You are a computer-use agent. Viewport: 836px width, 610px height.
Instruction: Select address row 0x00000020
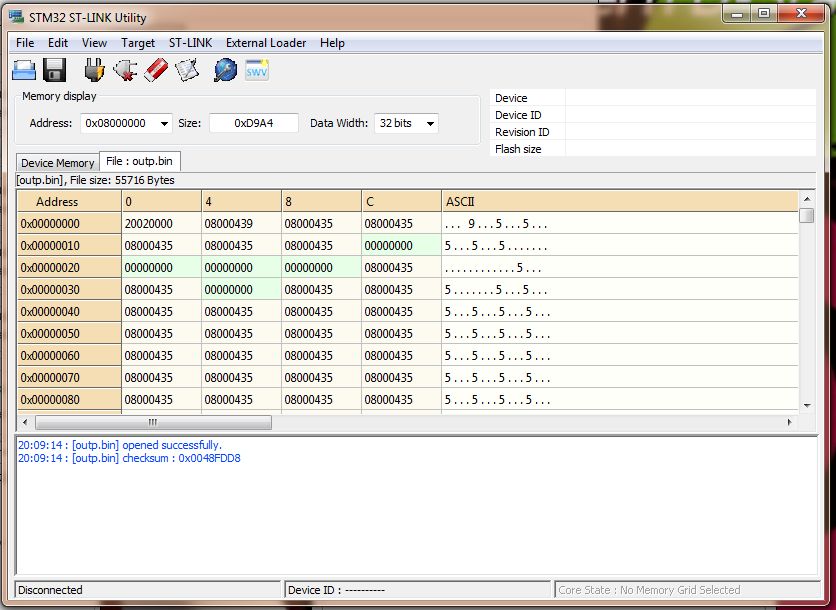[69, 267]
